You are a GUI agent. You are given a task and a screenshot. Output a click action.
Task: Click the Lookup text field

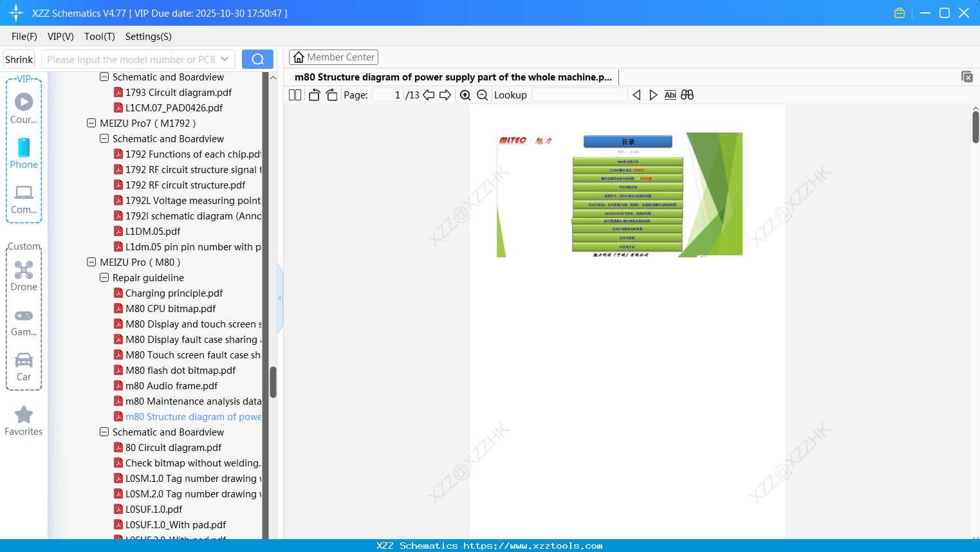coord(579,95)
